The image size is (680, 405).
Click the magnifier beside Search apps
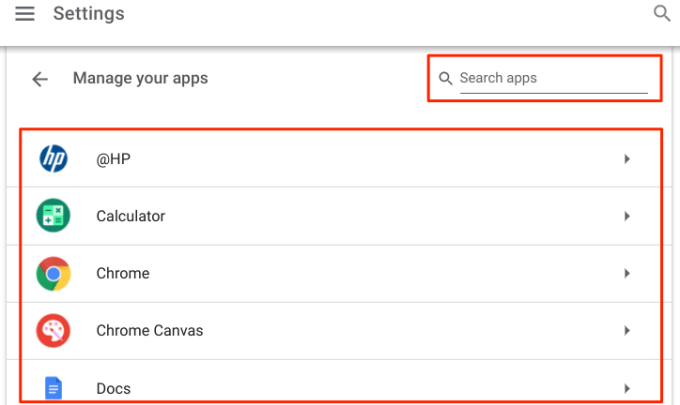point(446,79)
